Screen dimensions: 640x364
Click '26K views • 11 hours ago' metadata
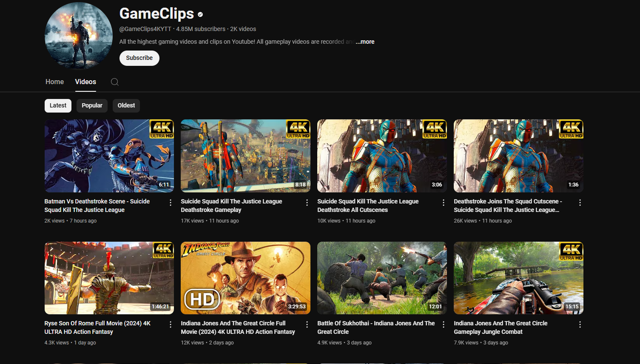(483, 221)
